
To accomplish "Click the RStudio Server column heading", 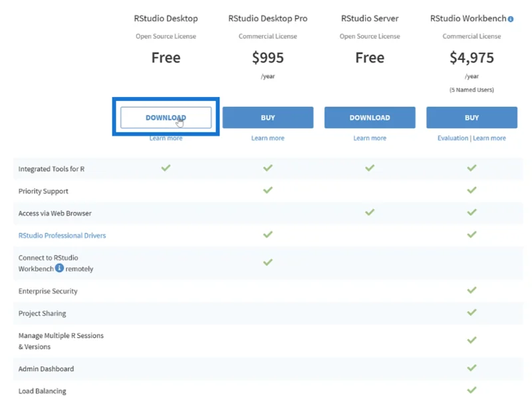I will [x=370, y=19].
